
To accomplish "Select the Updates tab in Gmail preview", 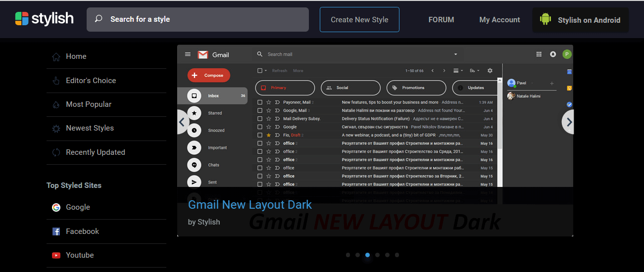I will [x=475, y=88].
